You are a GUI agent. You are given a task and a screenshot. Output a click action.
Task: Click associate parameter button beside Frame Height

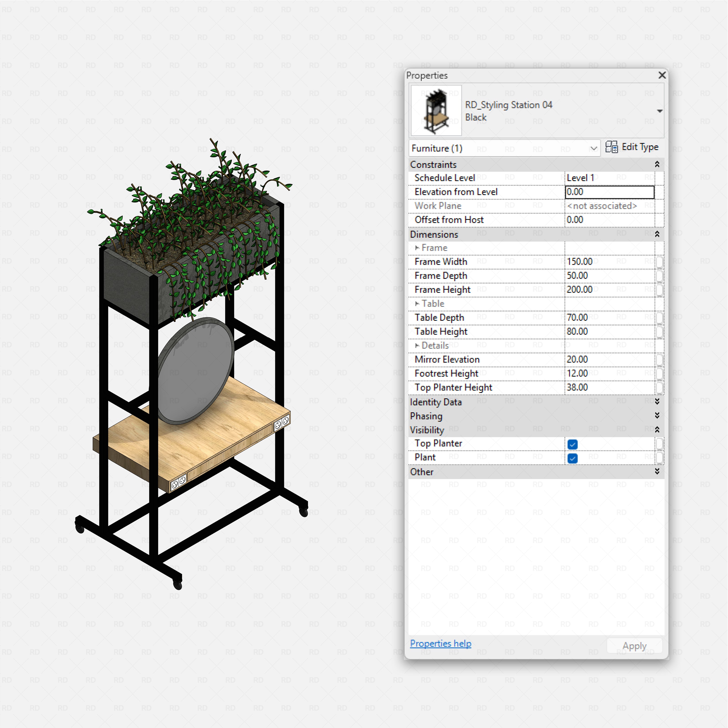click(x=660, y=289)
